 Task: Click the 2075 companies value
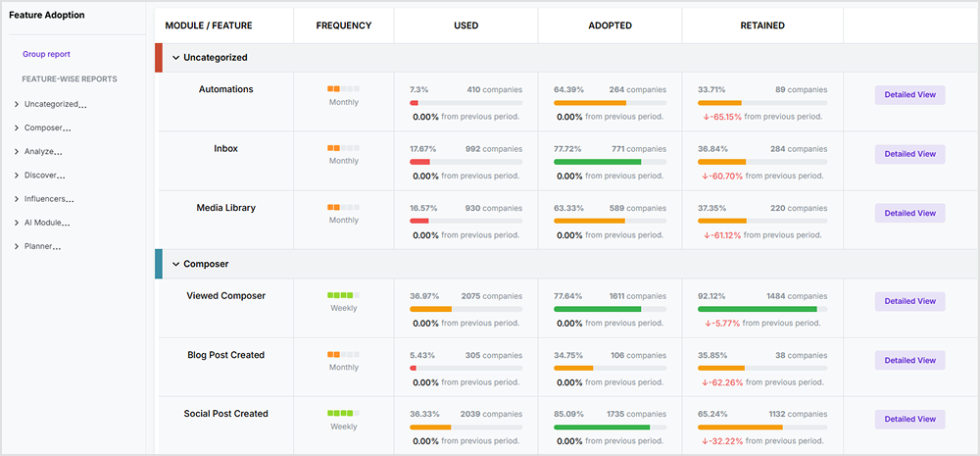pyautogui.click(x=492, y=296)
